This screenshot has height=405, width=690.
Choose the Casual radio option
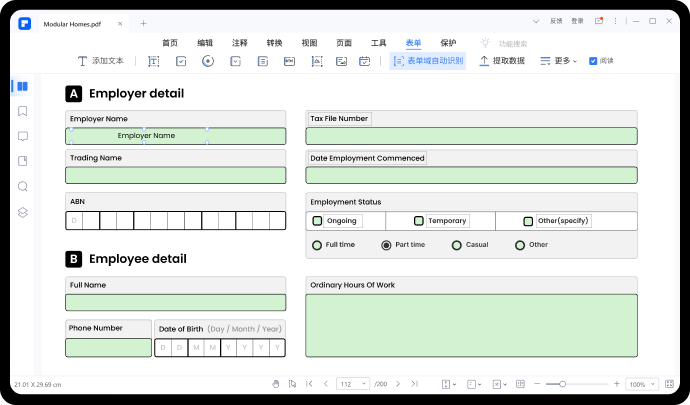pos(457,245)
